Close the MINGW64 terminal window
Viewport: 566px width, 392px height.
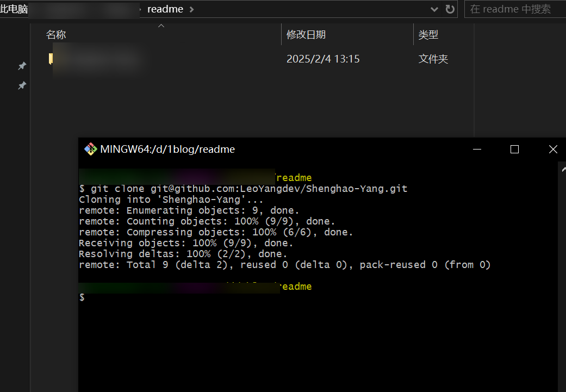[x=553, y=150]
